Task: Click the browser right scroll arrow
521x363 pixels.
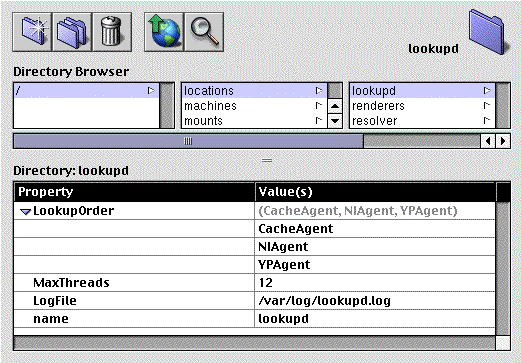Action: 503,141
